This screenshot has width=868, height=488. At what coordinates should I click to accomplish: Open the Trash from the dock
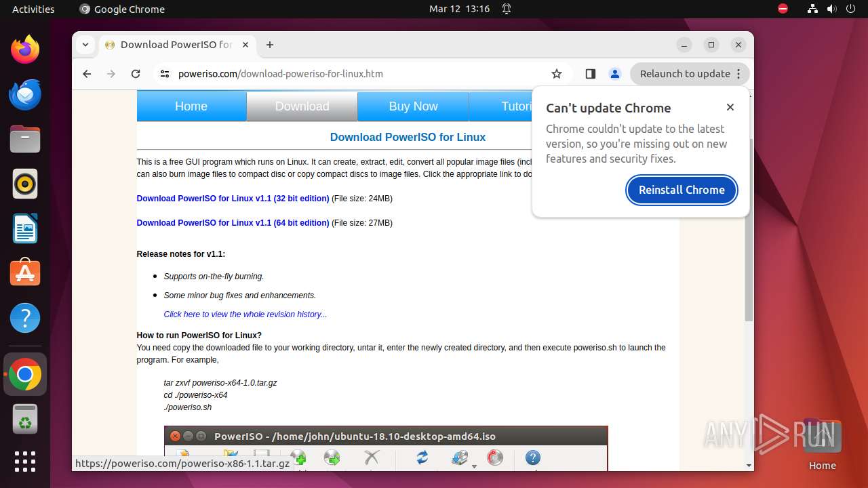click(25, 419)
